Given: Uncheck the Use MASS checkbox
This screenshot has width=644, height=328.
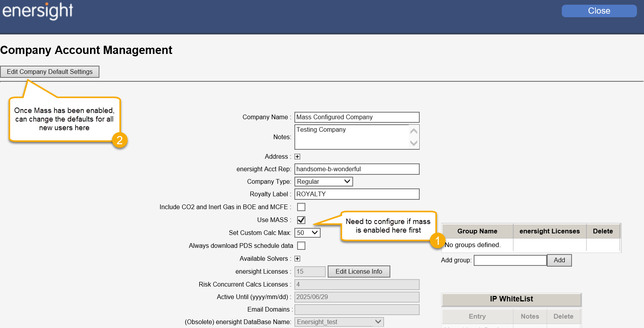Looking at the screenshot, I should pos(301,220).
